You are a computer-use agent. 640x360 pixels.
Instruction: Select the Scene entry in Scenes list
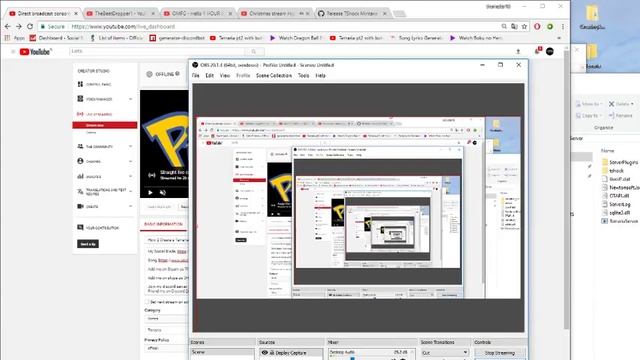[222, 352]
